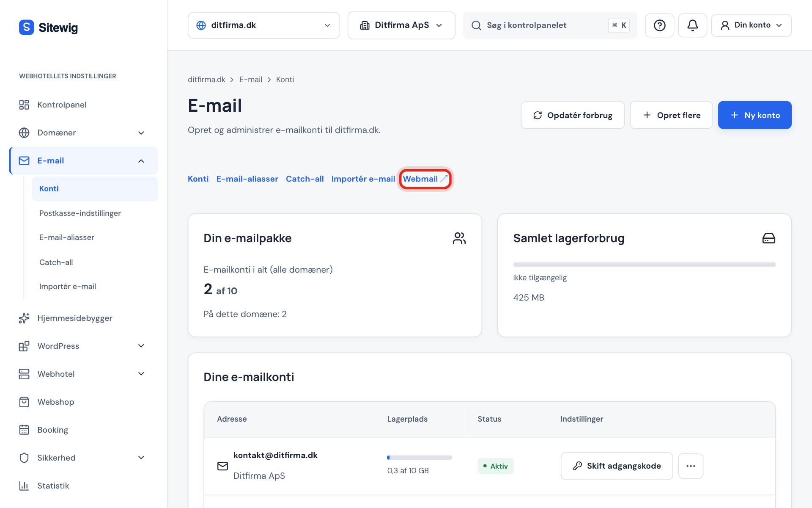Click the Webshop bag icon
Screen dimensions: 812x508
(24, 402)
